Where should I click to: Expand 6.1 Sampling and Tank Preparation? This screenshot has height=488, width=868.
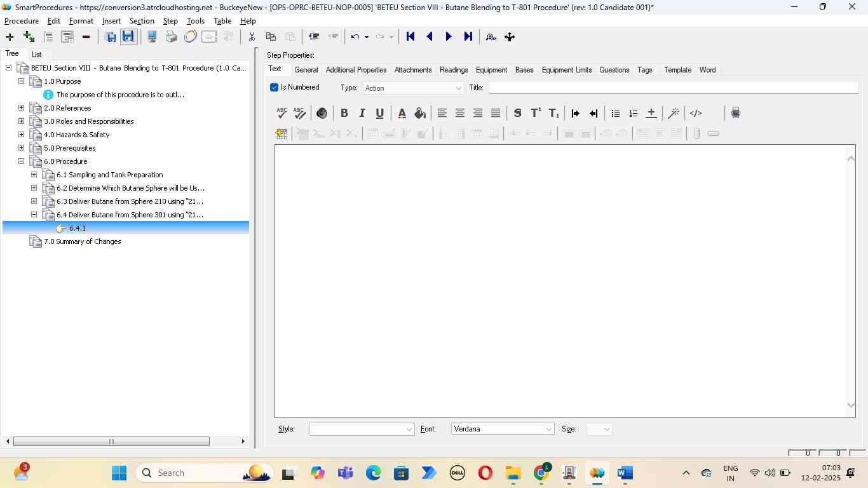point(34,175)
